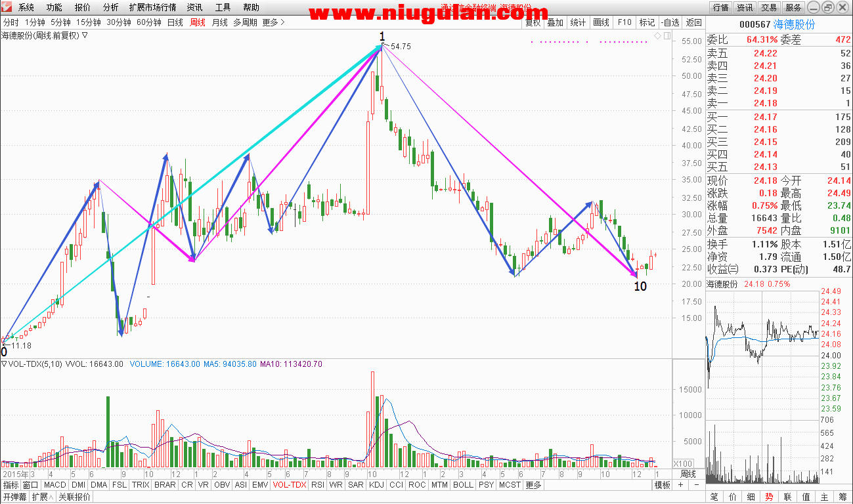The height and width of the screenshot is (504, 853).
Task: Open the 值 value tab
Action: (806, 497)
